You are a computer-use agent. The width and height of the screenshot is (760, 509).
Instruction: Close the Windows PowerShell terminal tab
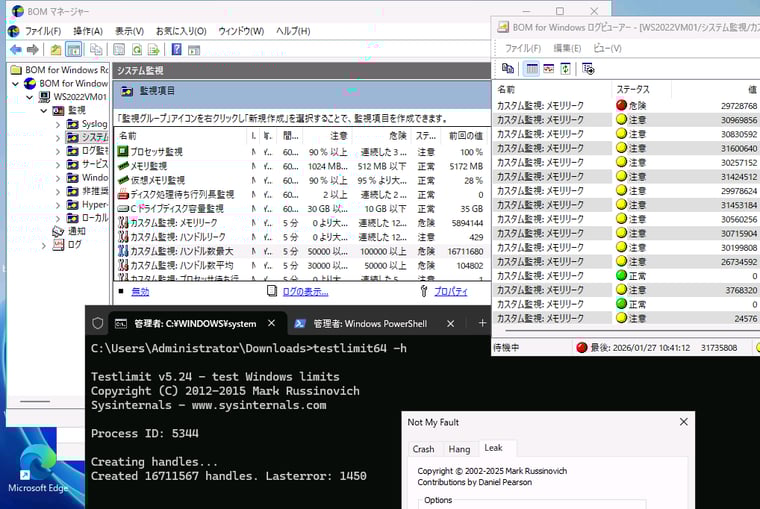tap(450, 323)
